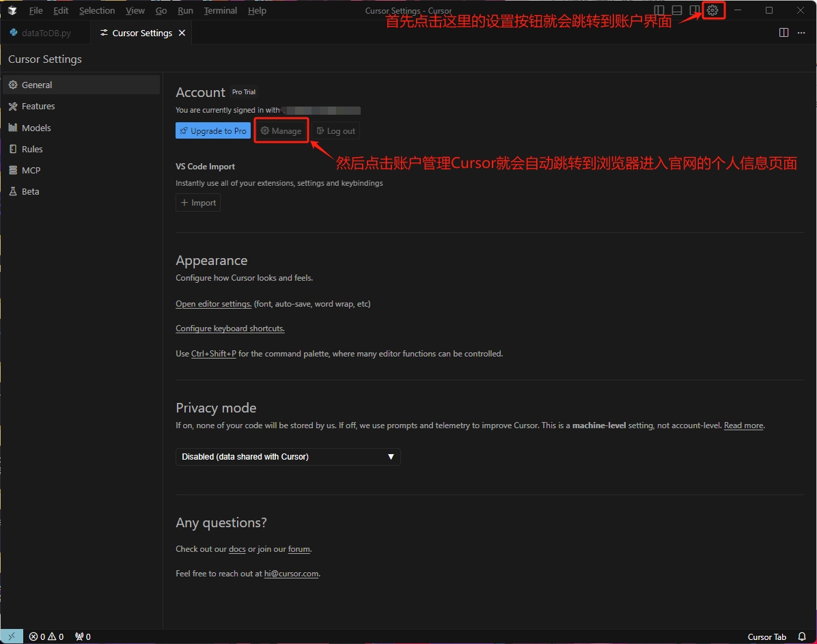Toggle primary sidebar layout icon
817x644 pixels.
659,10
